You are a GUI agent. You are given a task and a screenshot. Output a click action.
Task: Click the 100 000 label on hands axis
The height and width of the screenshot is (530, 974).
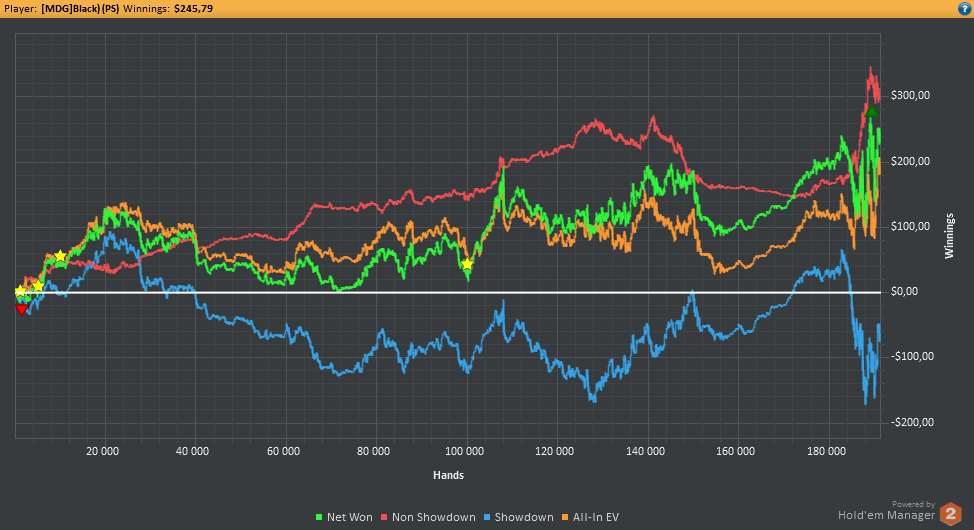tap(465, 451)
